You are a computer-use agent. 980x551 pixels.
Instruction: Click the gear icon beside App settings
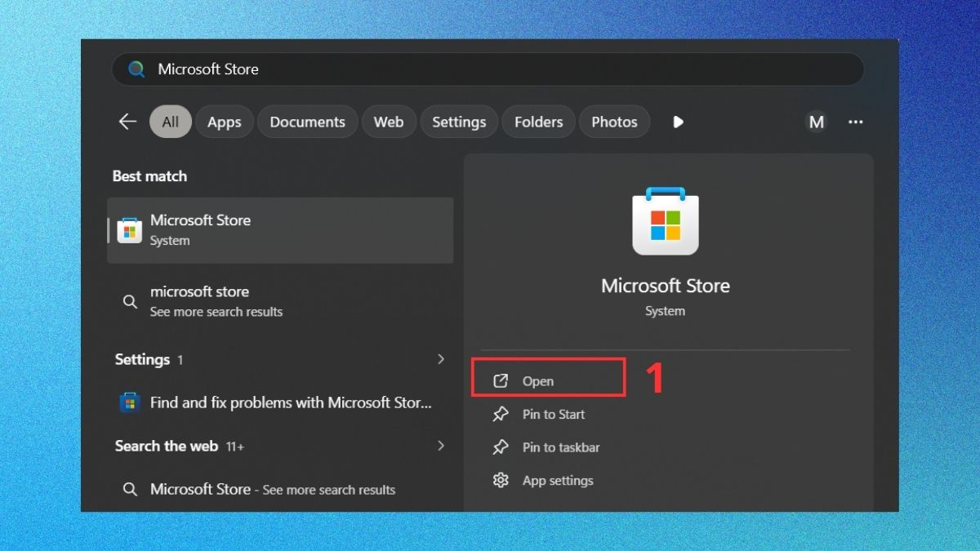click(501, 480)
